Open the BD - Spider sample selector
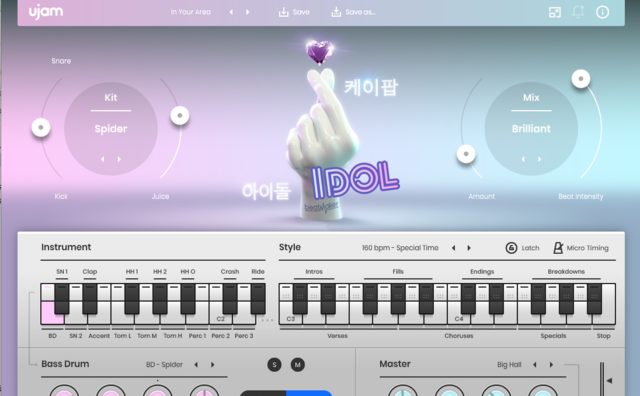640x396 pixels. pyautogui.click(x=164, y=365)
